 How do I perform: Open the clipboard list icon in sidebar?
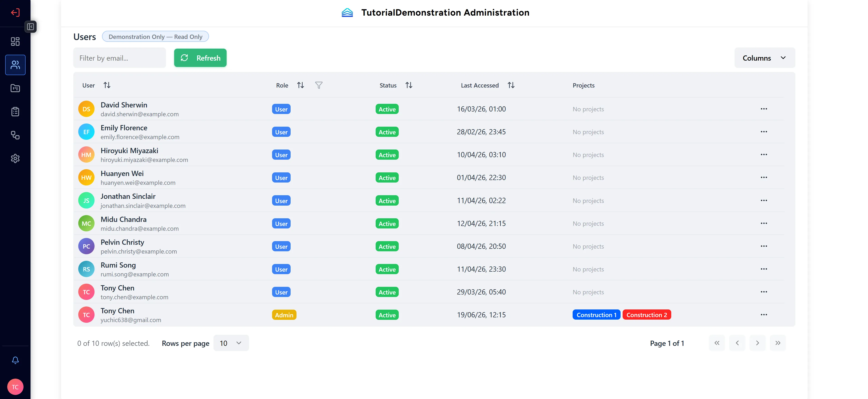(x=15, y=112)
